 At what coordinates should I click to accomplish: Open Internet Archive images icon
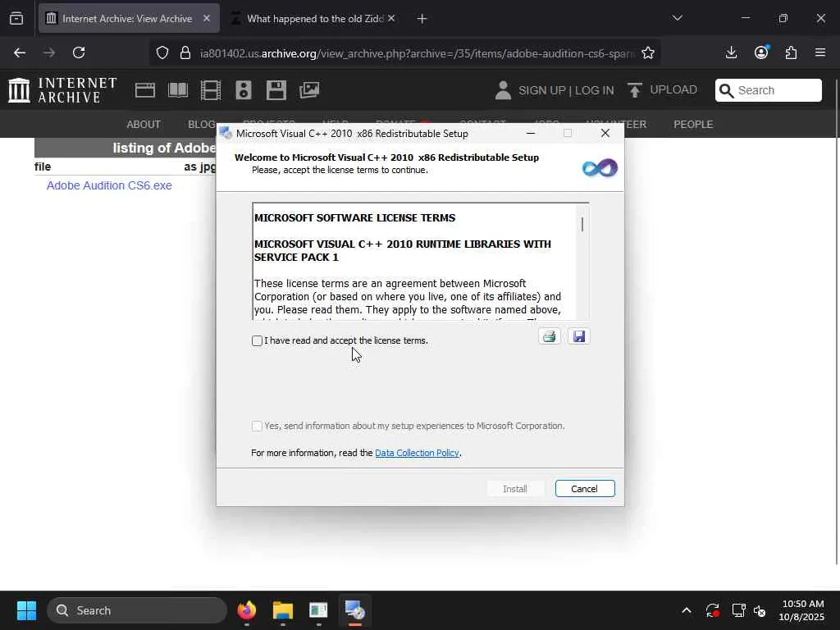point(309,90)
